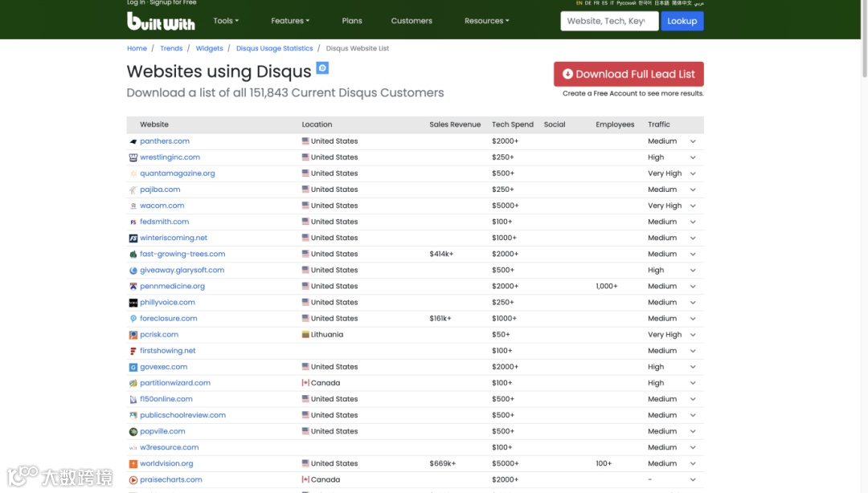This screenshot has width=868, height=493.
Task: Expand the praisecharts.com row chevron
Action: click(693, 479)
